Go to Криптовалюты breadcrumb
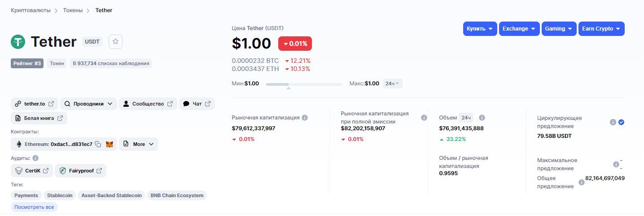Image resolution: width=644 pixels, height=216 pixels. pos(31,10)
